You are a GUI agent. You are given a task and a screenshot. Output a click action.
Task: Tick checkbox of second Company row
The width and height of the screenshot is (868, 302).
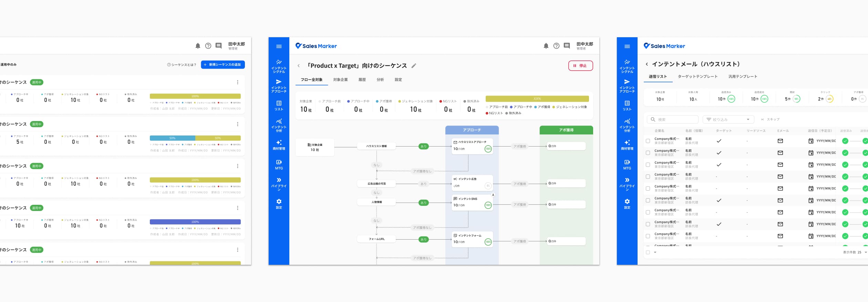648,153
